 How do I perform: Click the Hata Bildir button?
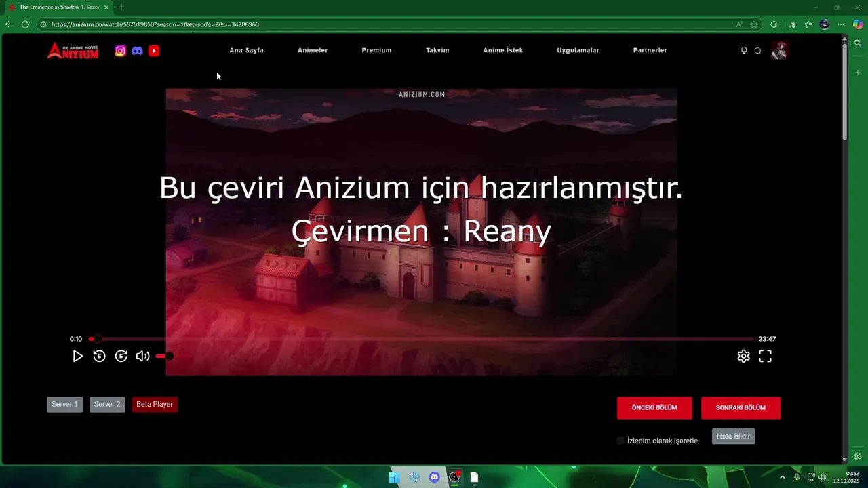click(x=733, y=436)
